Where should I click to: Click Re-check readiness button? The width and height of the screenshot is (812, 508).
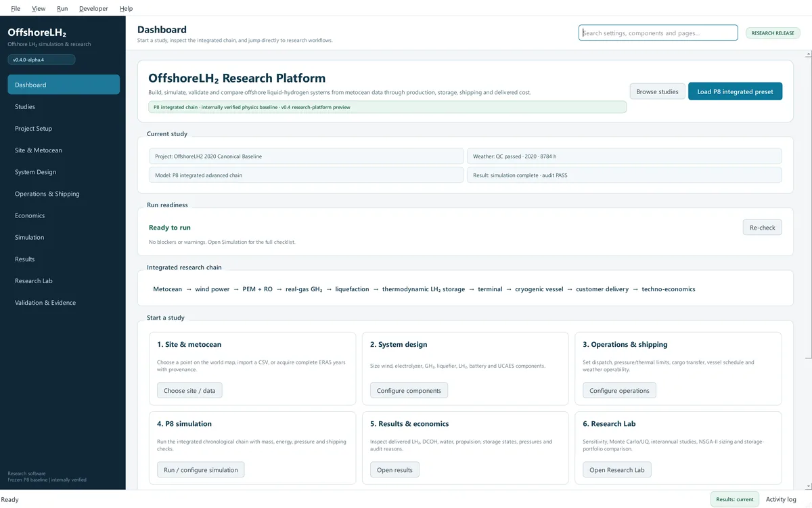pyautogui.click(x=762, y=228)
